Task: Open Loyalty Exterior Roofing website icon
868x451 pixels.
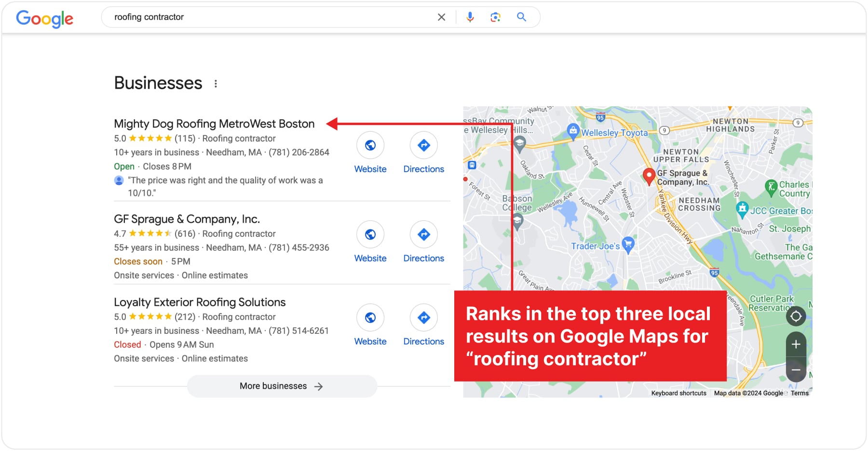Action: tap(370, 317)
